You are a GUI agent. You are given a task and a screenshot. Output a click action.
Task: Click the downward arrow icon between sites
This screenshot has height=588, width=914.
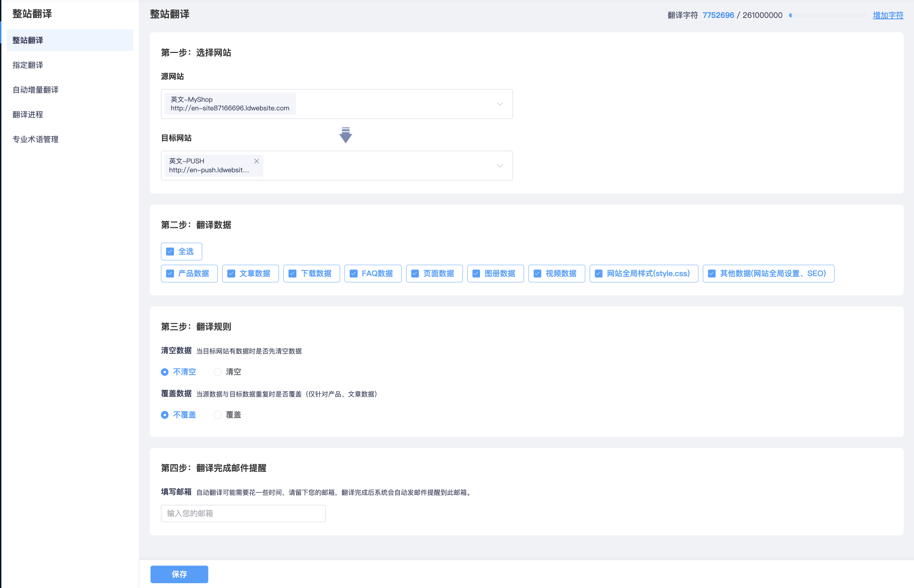coord(346,135)
